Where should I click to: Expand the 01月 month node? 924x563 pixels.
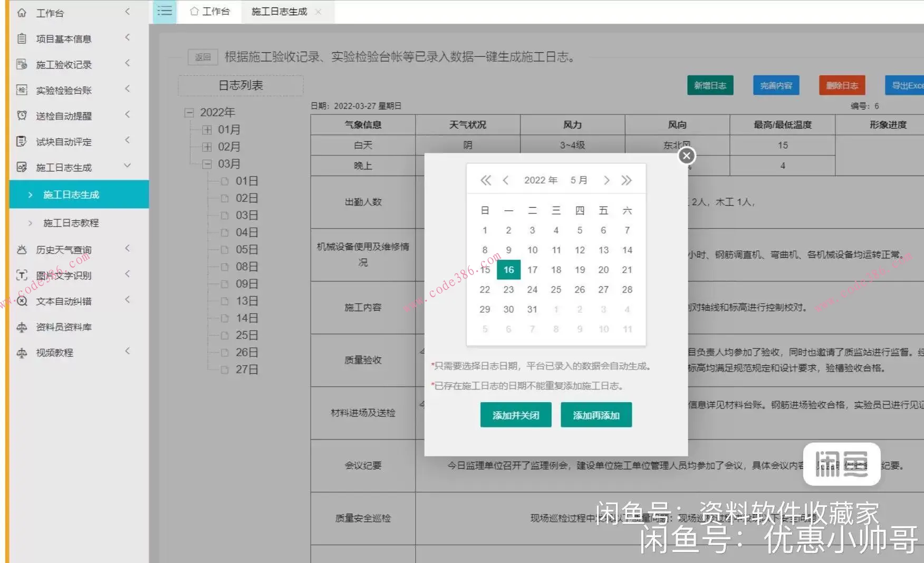208,129
